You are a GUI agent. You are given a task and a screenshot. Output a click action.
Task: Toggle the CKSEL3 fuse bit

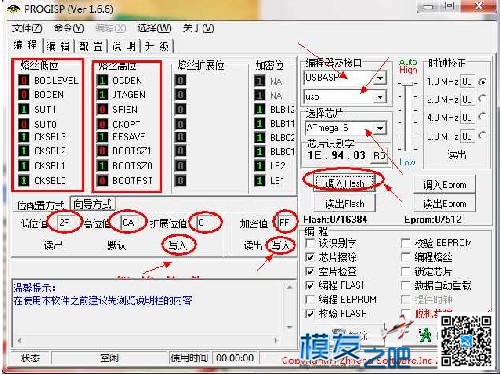pyautogui.click(x=24, y=137)
